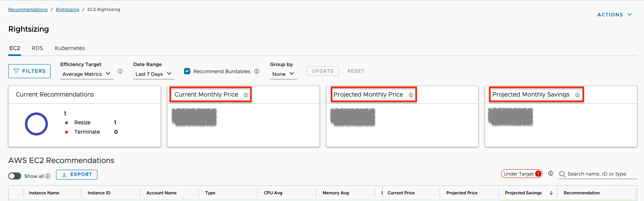Uncheck the Recommend Burstables checkbox
The image size is (644, 201).
pos(187,71)
